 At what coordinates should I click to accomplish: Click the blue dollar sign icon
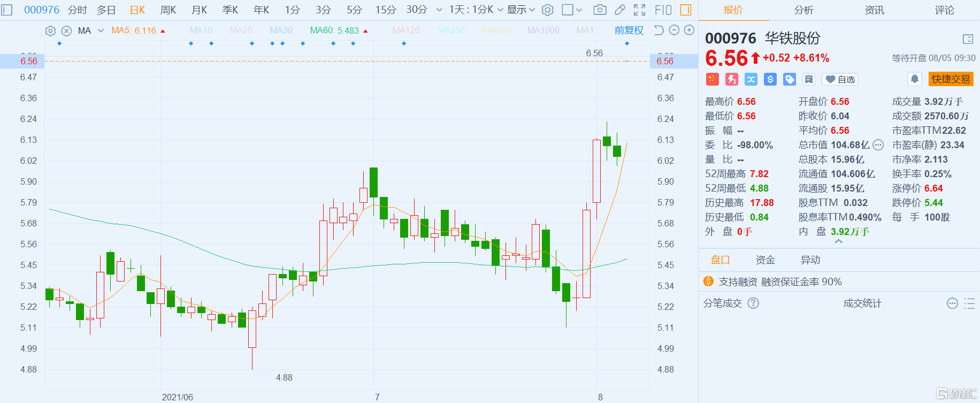[x=770, y=79]
